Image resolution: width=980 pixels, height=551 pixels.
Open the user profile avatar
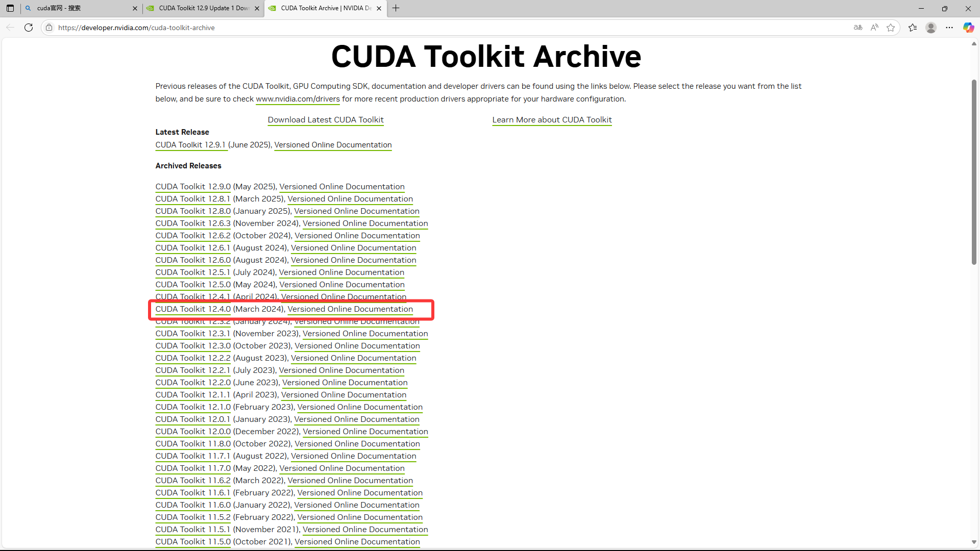point(931,28)
